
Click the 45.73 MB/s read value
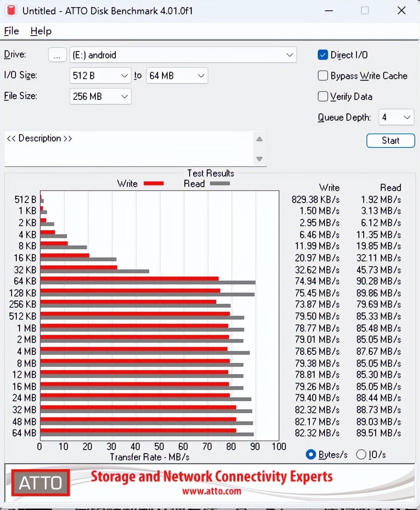click(x=379, y=270)
